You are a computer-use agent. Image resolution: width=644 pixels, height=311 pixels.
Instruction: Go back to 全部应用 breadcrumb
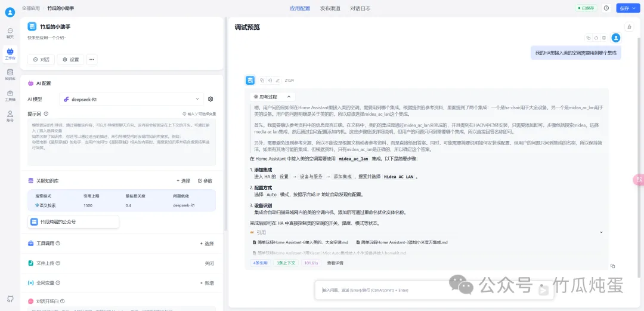tap(31, 8)
